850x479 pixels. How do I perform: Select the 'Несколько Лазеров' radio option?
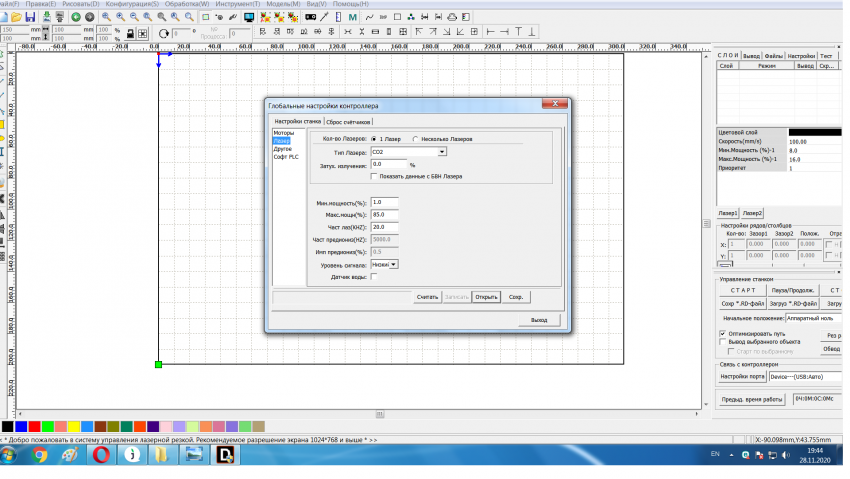416,138
